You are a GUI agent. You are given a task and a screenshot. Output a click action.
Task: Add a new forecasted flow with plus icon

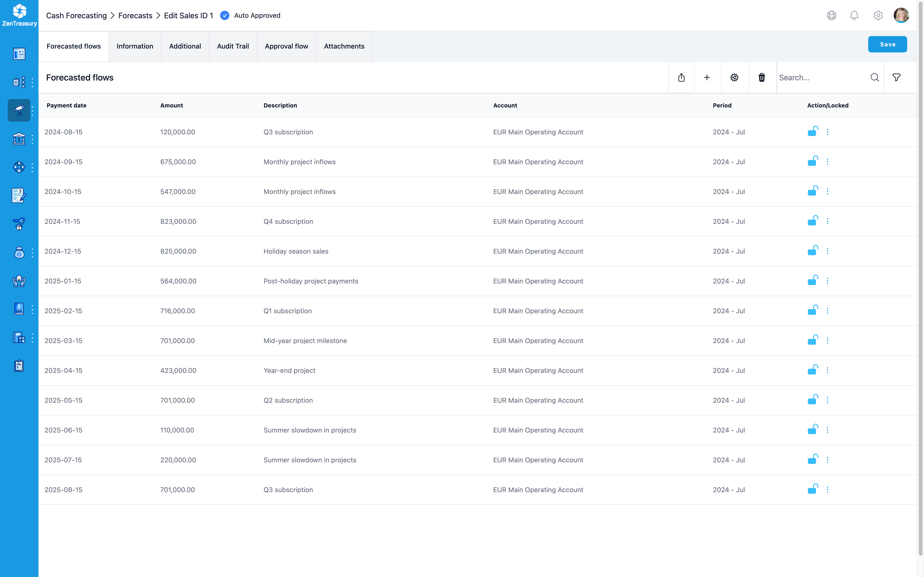tap(707, 77)
